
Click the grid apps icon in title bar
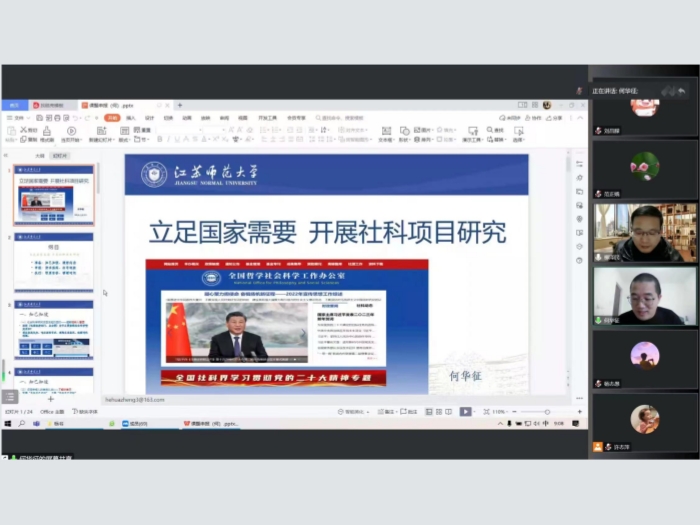(535, 105)
